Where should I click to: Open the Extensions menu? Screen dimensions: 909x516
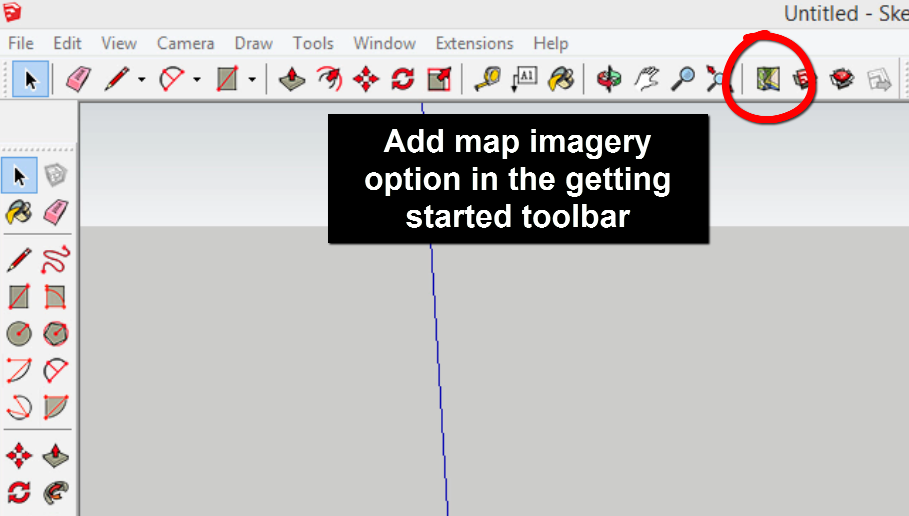tap(474, 43)
